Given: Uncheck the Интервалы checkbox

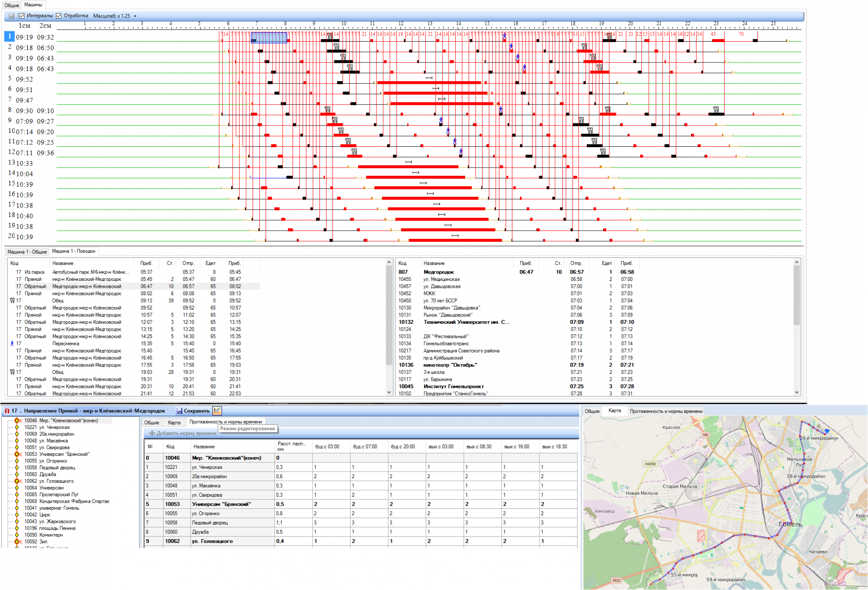Looking at the screenshot, I should pos(22,16).
